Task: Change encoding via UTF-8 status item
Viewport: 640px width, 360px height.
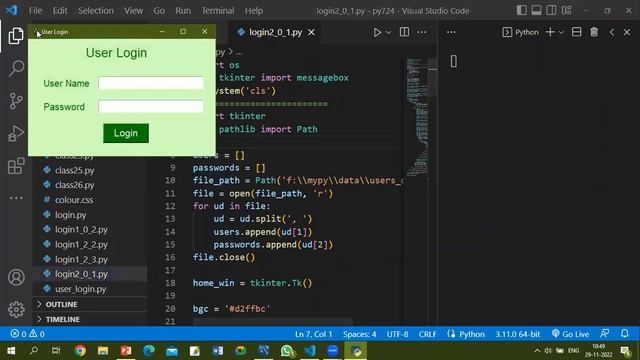Action: point(397,334)
